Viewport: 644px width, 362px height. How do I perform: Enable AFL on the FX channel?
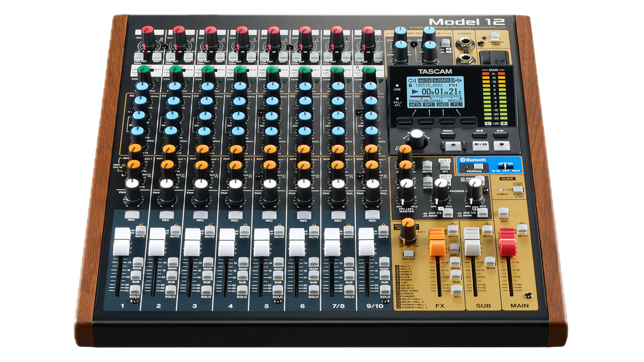click(456, 289)
